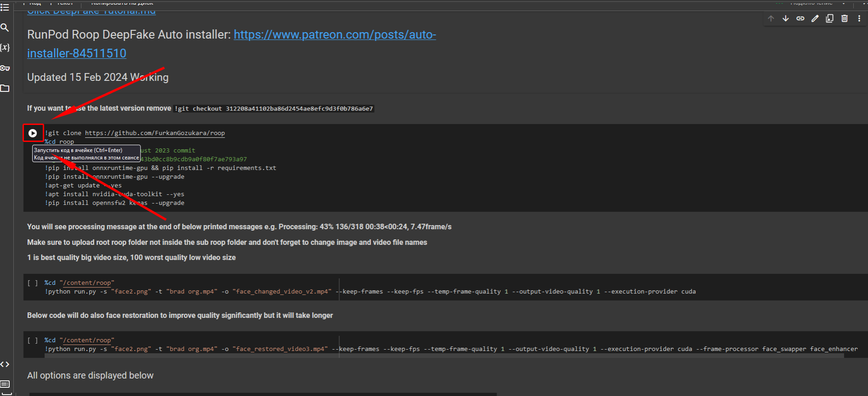
Task: Click "brad org.mp4" in the face_changed cell
Action: tap(192, 292)
